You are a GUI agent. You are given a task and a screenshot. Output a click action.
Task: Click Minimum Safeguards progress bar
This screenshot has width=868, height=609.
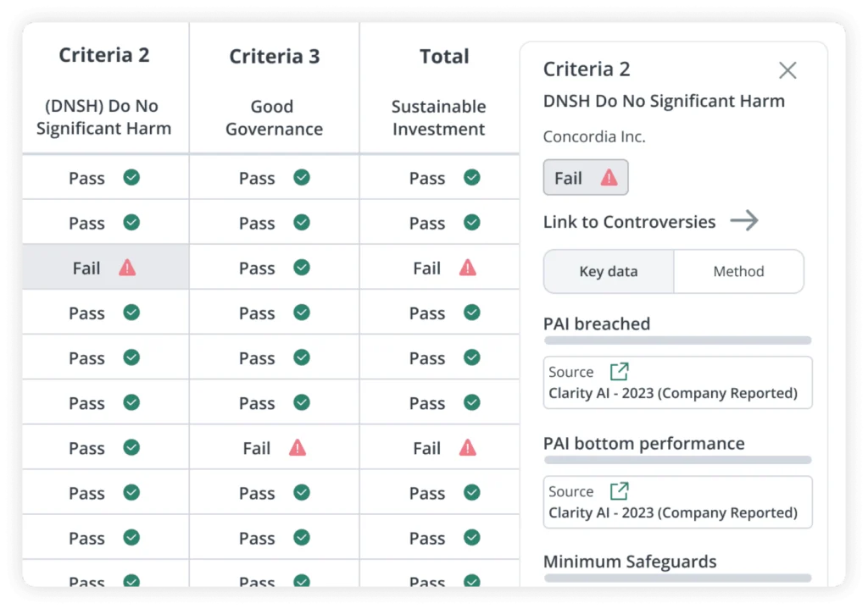pos(677,579)
